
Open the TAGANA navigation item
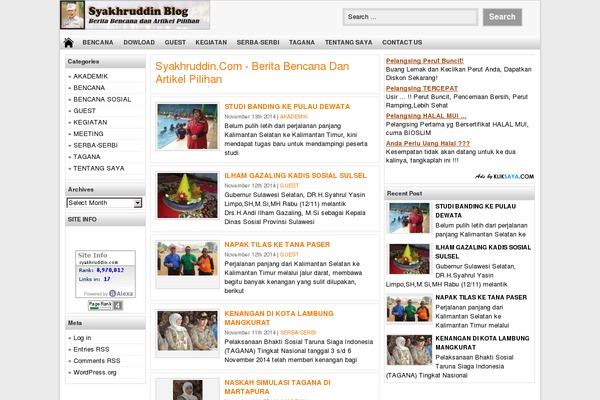click(302, 42)
